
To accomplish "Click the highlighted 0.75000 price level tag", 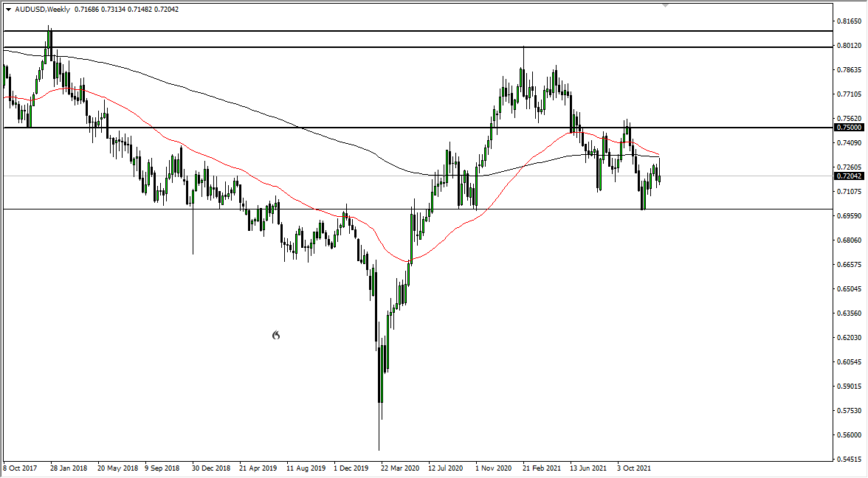I will tap(849, 127).
